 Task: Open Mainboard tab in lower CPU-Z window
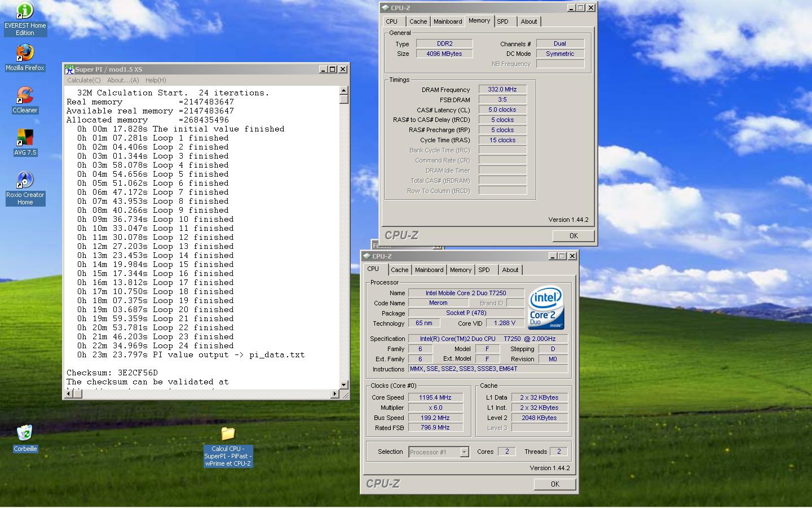pyautogui.click(x=429, y=270)
